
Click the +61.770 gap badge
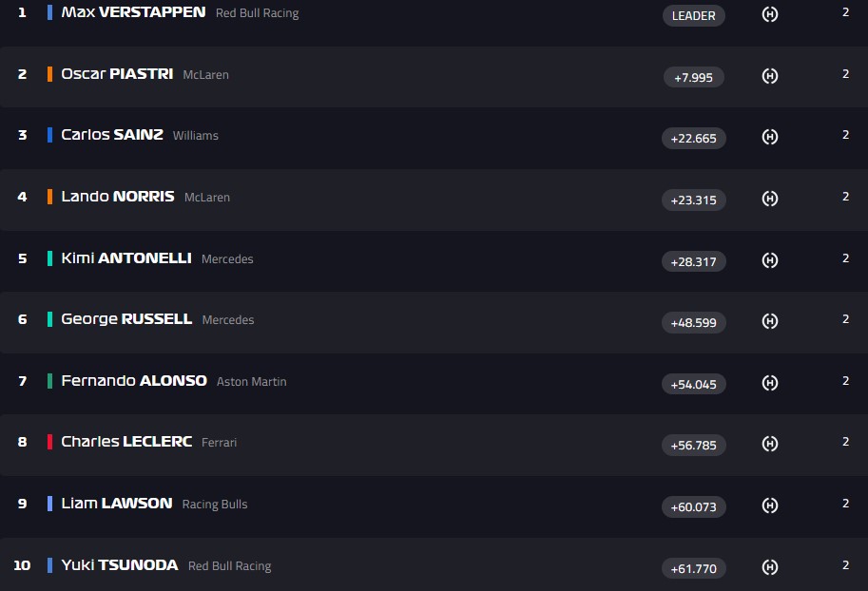pyautogui.click(x=693, y=568)
